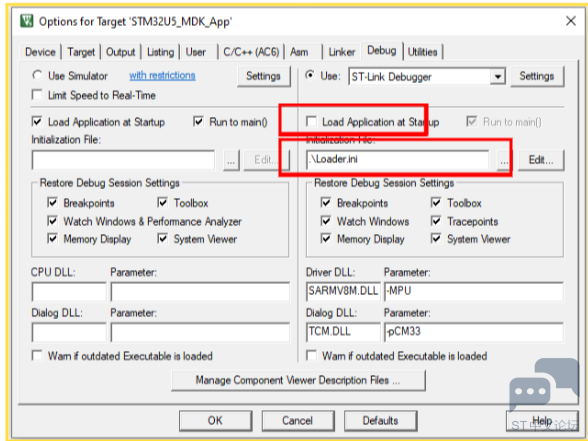Image resolution: width=588 pixels, height=441 pixels.
Task: Open ST-Link Debugger Settings button
Action: click(x=537, y=76)
